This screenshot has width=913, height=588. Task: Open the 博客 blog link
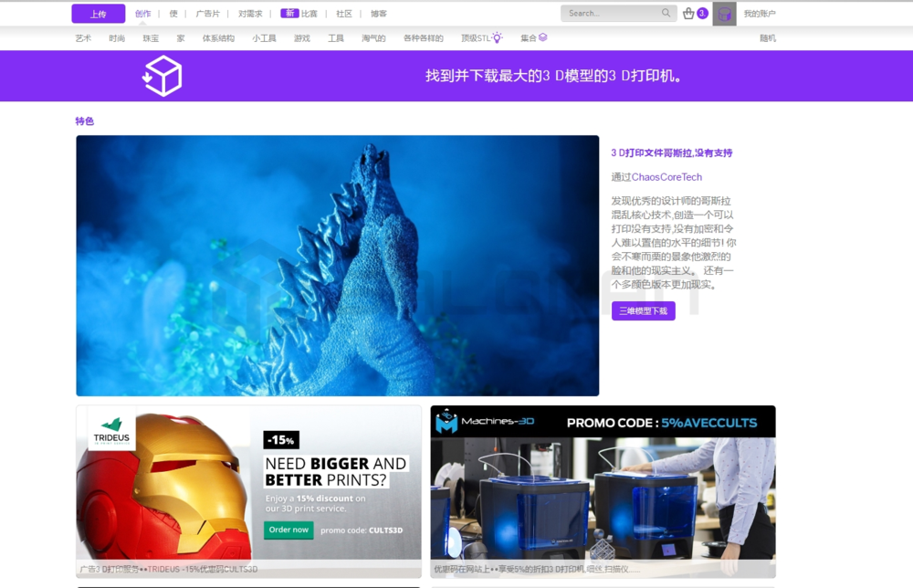pos(379,14)
